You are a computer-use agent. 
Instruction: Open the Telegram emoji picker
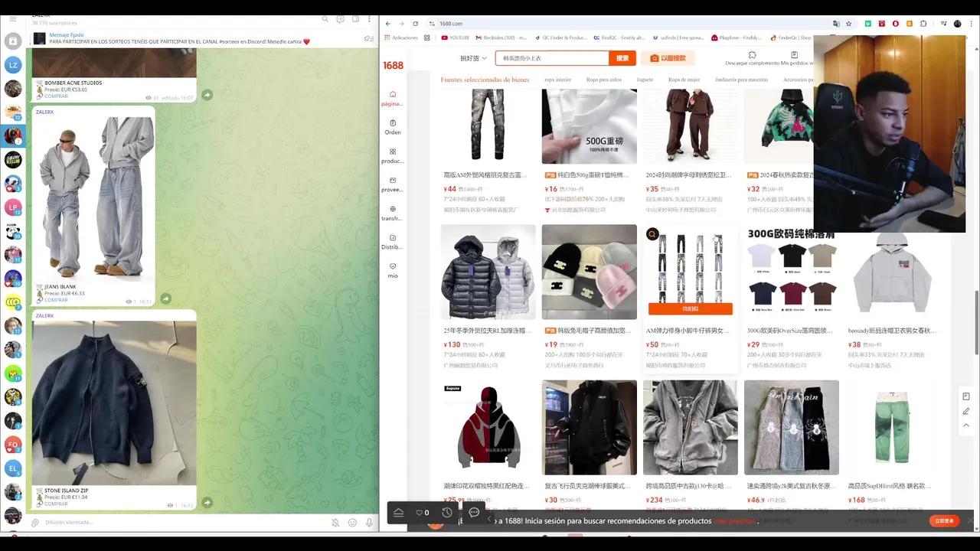click(x=352, y=523)
